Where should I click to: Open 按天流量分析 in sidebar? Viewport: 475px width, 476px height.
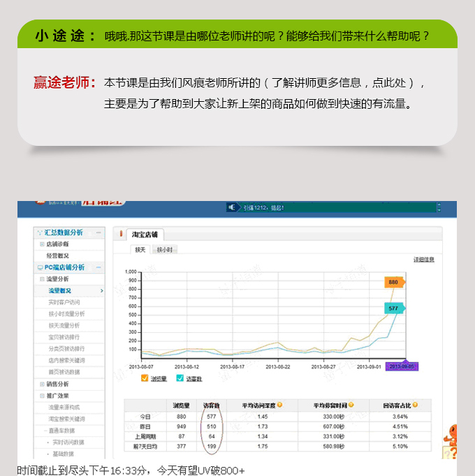[64, 325]
